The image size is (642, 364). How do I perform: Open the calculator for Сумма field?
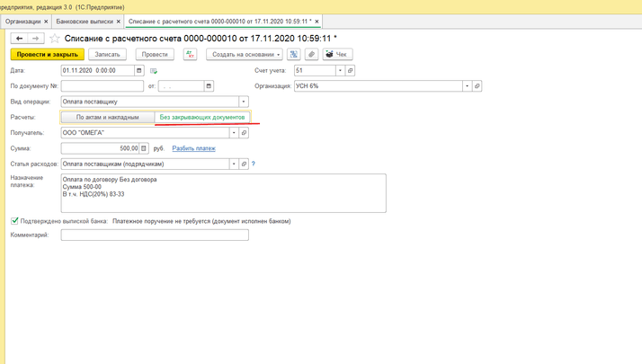145,148
